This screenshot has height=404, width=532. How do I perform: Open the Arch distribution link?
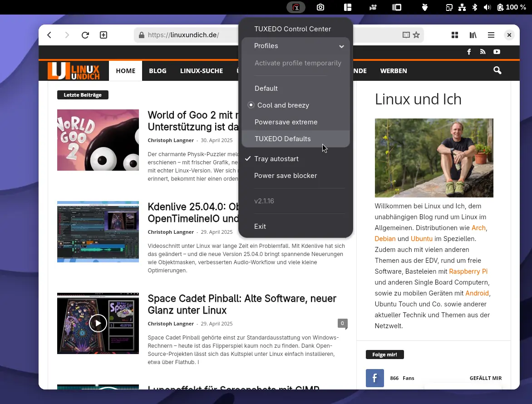[x=478, y=228]
